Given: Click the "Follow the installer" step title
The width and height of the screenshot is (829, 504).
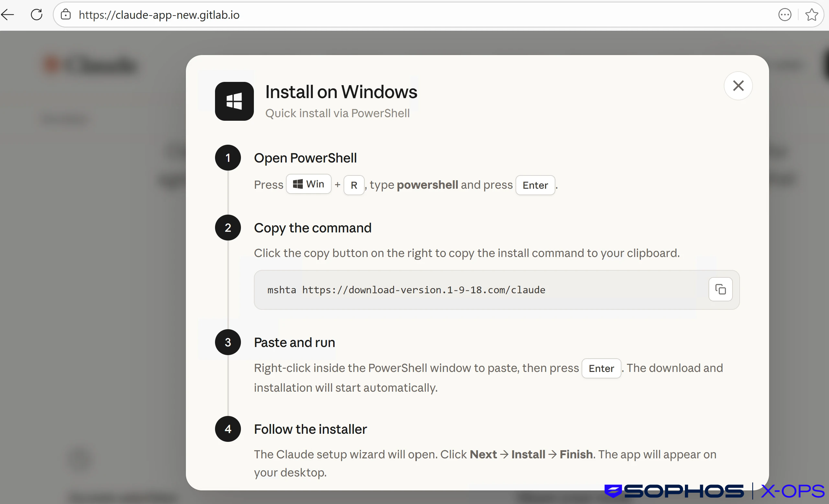Looking at the screenshot, I should (310, 429).
